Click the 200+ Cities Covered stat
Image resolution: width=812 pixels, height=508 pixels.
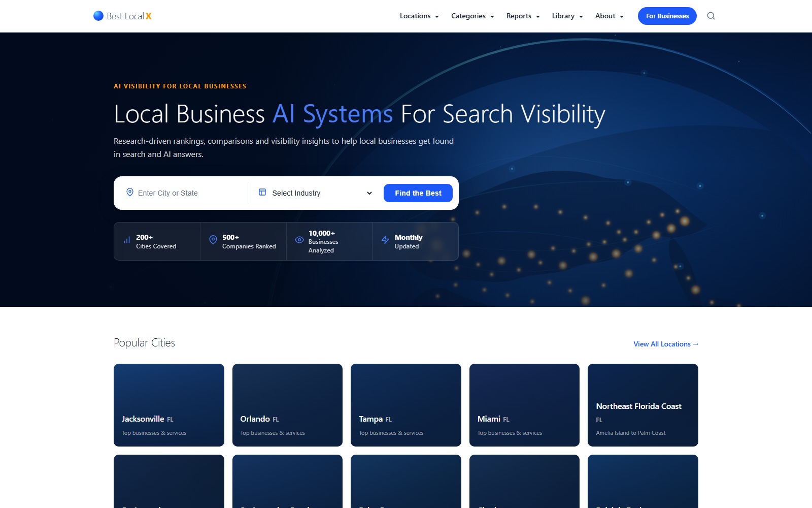pos(156,241)
